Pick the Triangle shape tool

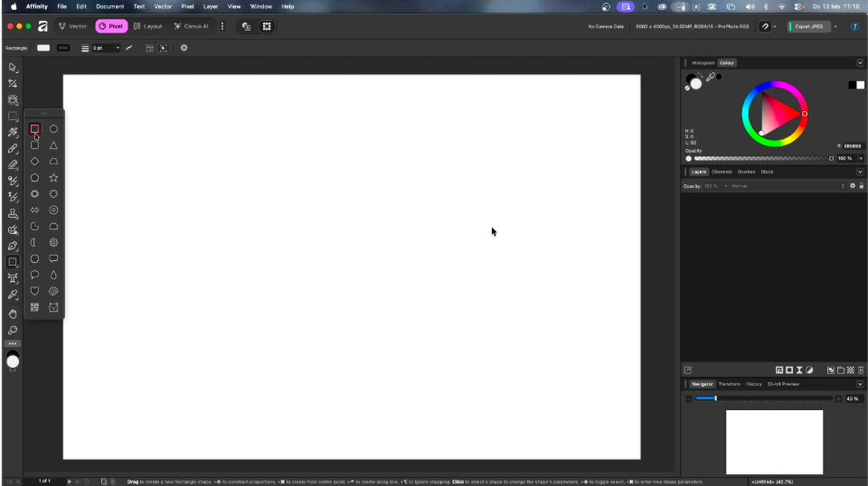tap(53, 145)
